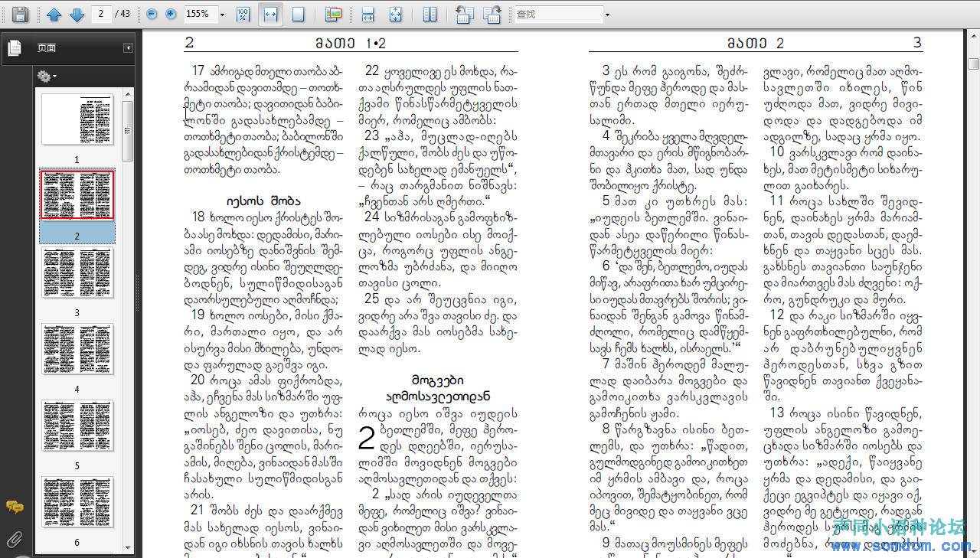Go to next page with down arrow
The image size is (980, 558).
point(77,14)
